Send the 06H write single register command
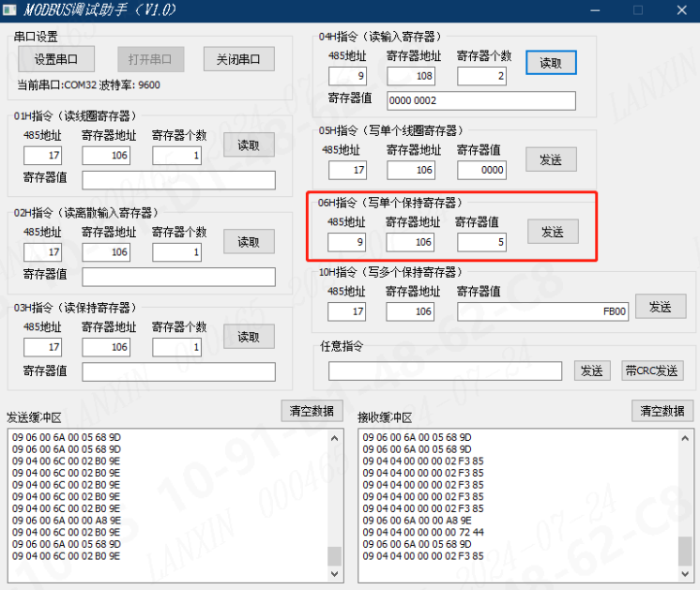700x590 pixels. pos(553,232)
